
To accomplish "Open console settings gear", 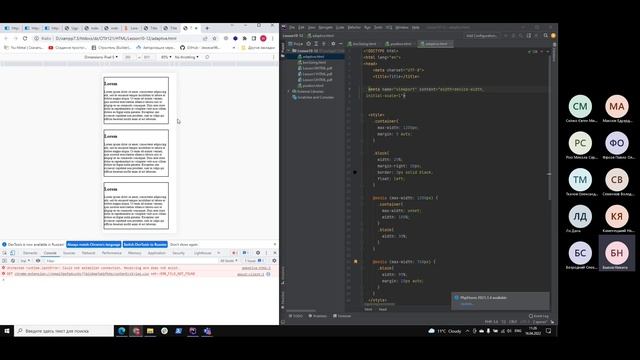I will (x=274, y=261).
